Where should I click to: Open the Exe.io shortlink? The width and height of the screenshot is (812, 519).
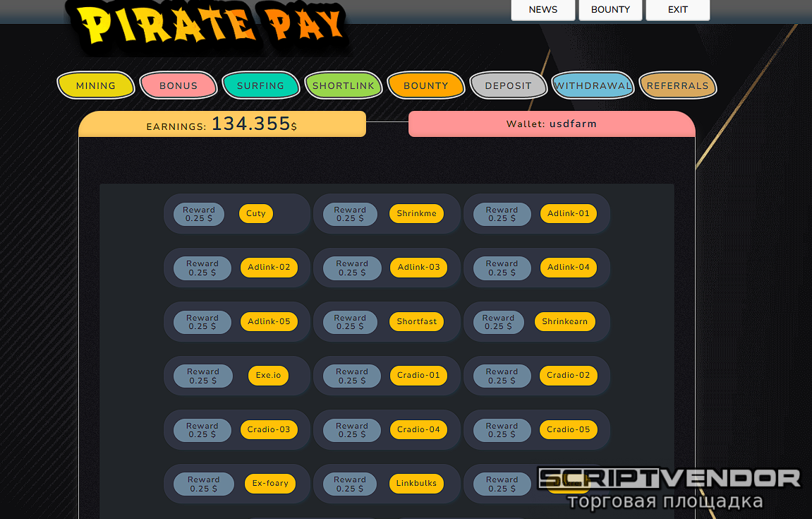(268, 376)
